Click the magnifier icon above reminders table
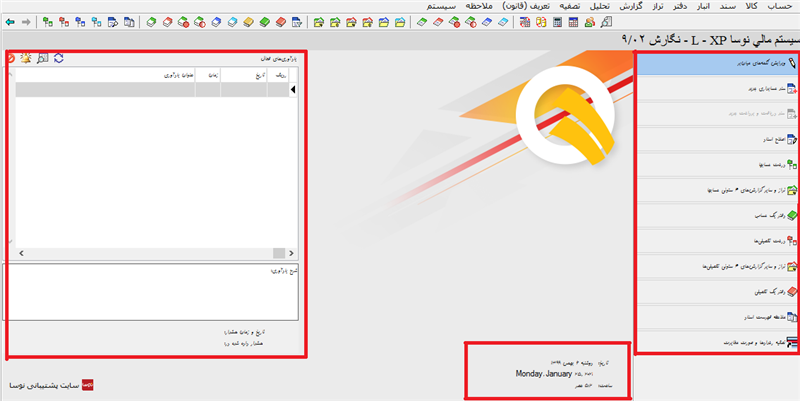800x401 pixels. [x=41, y=59]
